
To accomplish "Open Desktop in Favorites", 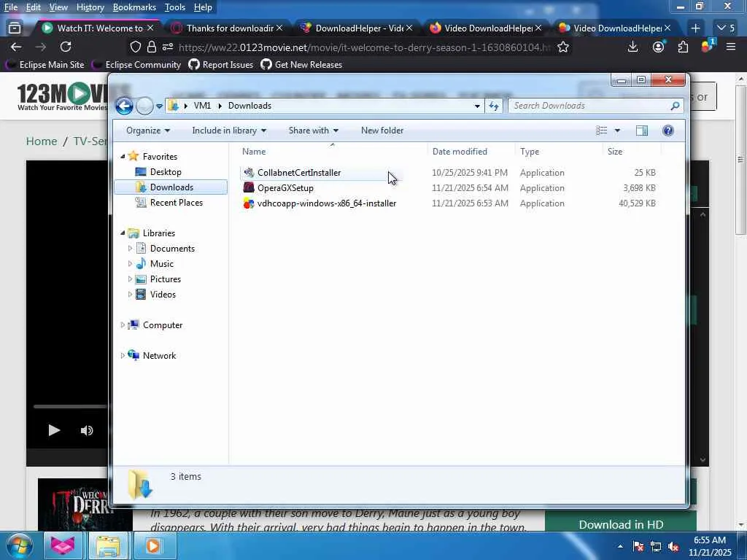I will click(x=166, y=172).
